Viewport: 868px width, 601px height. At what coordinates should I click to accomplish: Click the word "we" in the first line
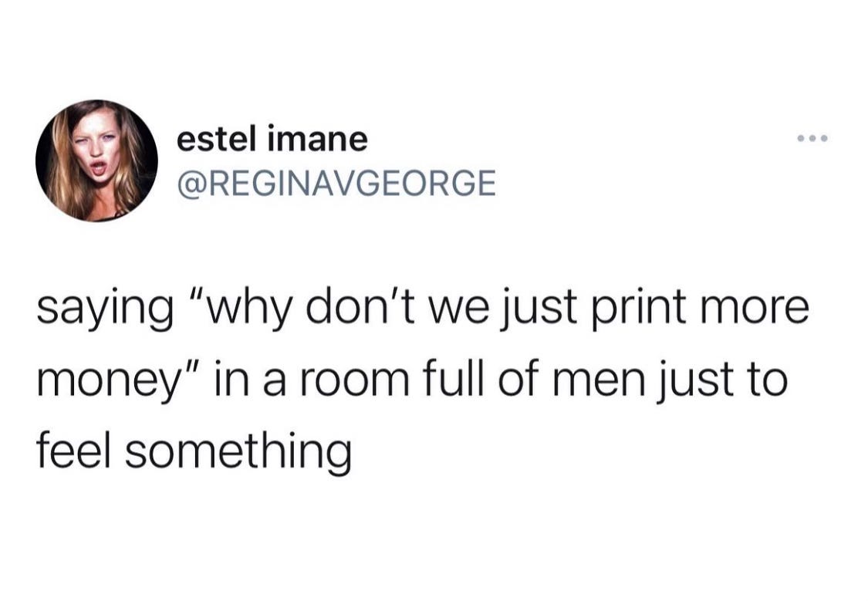point(462,310)
